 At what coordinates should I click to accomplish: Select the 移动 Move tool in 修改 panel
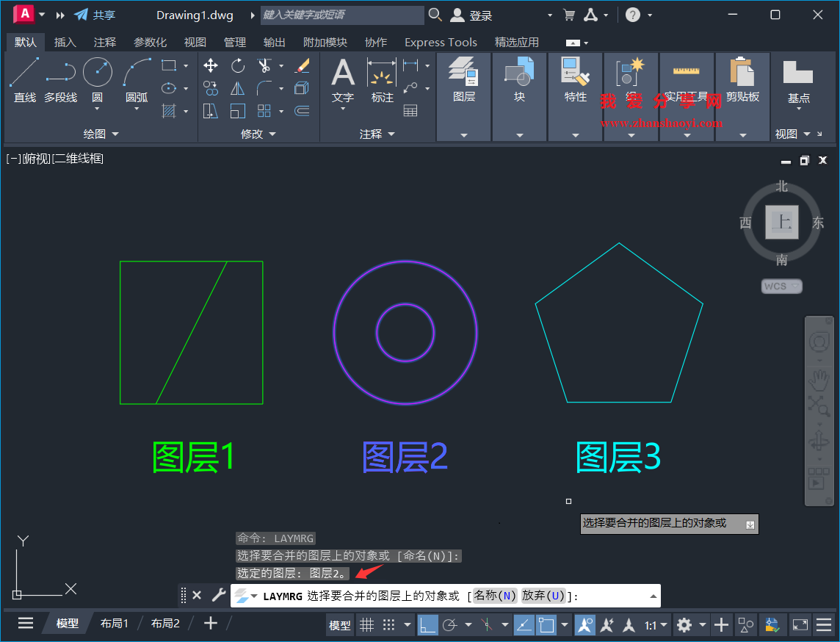210,66
